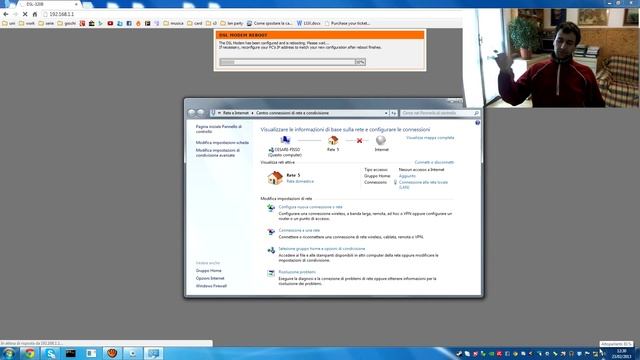Click the YouTube bookmark icon
Image resolution: width=640 pixels, height=360 pixels.
pos(110,23)
